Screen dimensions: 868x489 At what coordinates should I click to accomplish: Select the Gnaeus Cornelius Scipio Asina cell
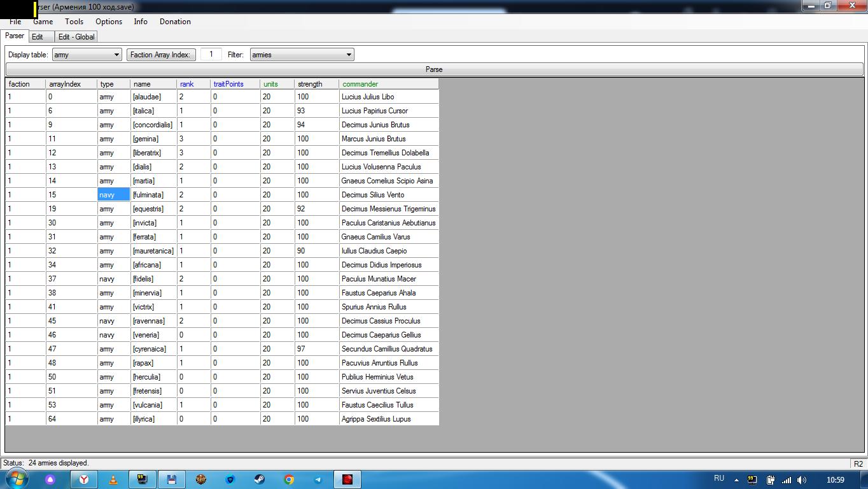(x=389, y=181)
